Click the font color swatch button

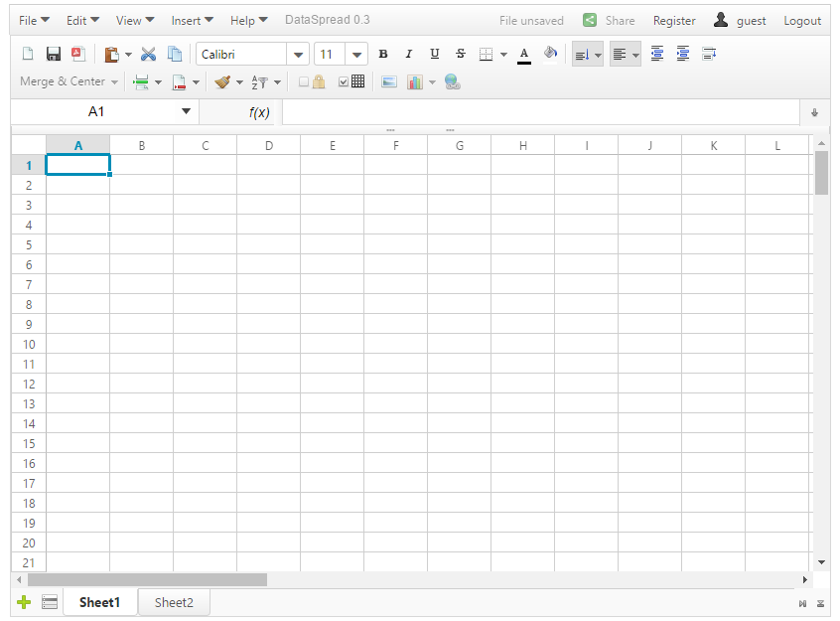click(x=524, y=55)
